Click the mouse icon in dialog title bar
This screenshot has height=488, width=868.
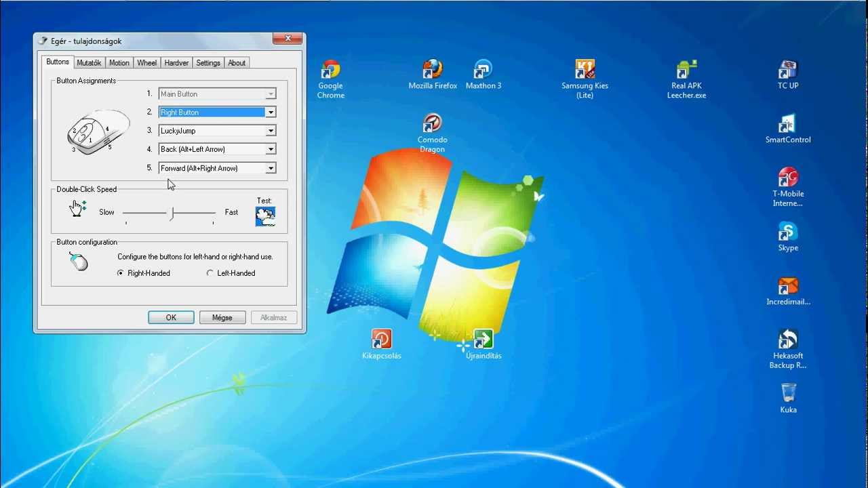pos(43,41)
